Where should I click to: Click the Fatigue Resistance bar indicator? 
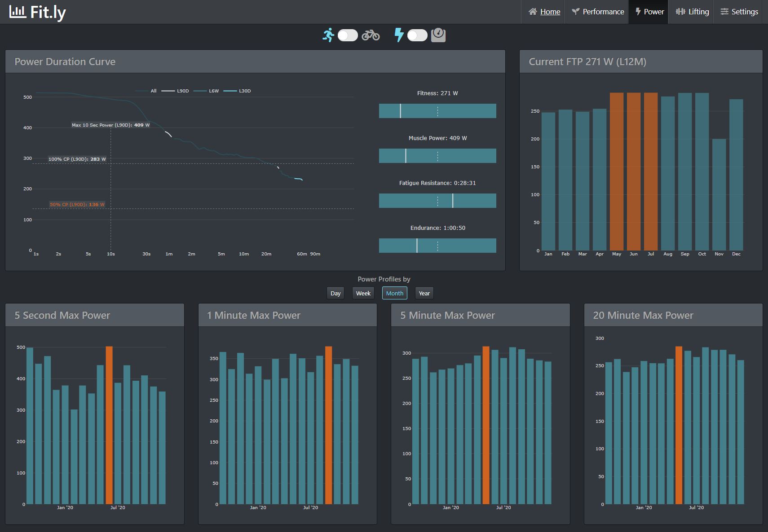(x=437, y=201)
